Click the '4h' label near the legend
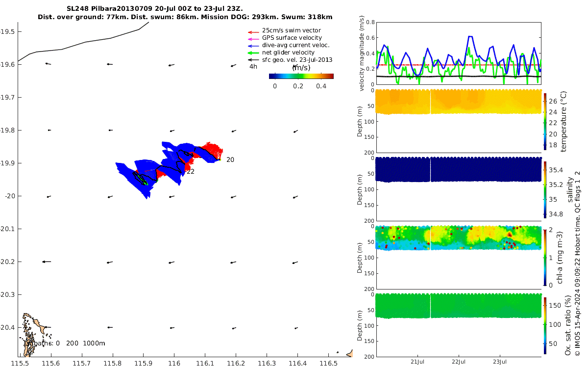The width and height of the screenshot is (588, 368). [x=253, y=66]
